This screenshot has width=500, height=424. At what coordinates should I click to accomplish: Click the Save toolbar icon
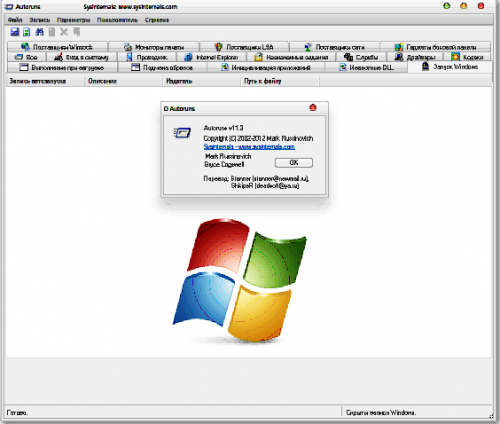coord(15,32)
